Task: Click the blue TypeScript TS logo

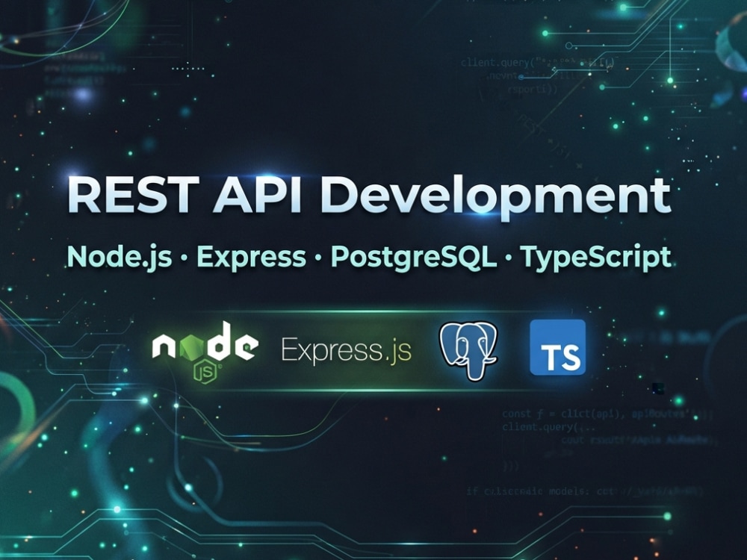Action: coord(557,347)
